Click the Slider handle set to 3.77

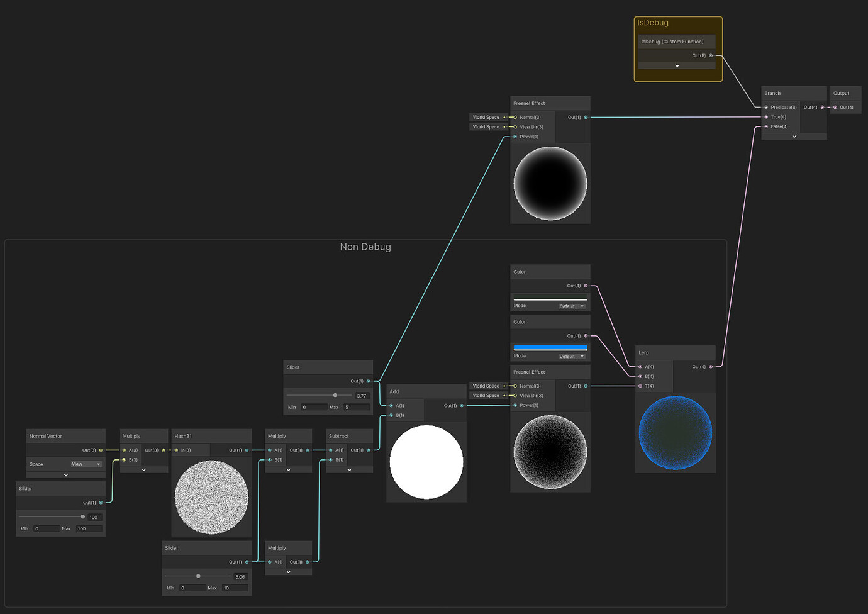click(x=335, y=395)
